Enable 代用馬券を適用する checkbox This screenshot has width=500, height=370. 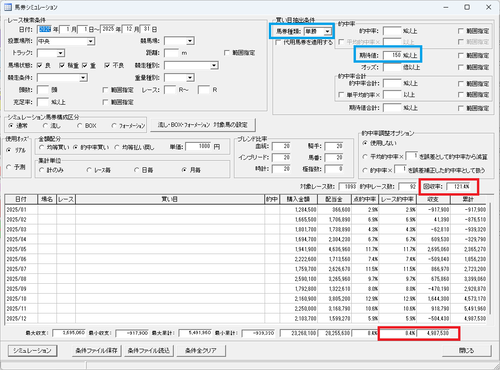278,42
